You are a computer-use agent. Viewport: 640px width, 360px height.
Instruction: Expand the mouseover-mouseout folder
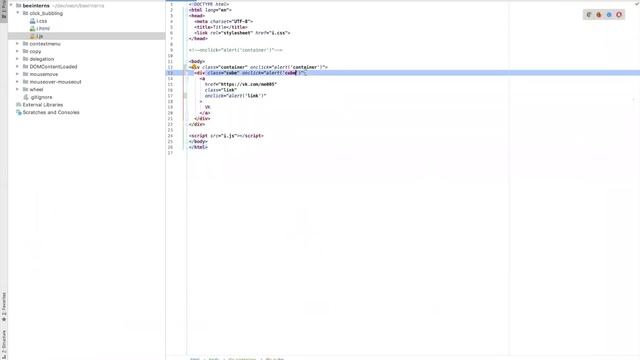pos(18,82)
